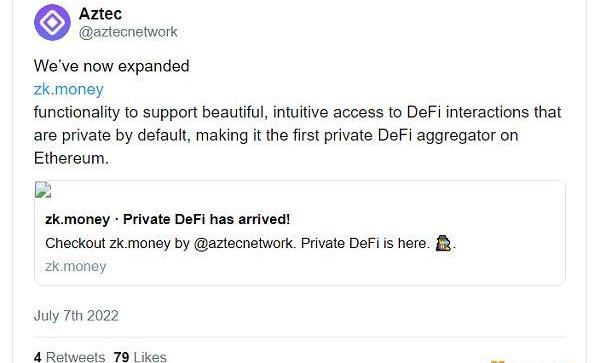Viewport: 600px width, 363px height.
Task: Visit the @aztecnetwork handle under Aztec
Action: (128, 32)
